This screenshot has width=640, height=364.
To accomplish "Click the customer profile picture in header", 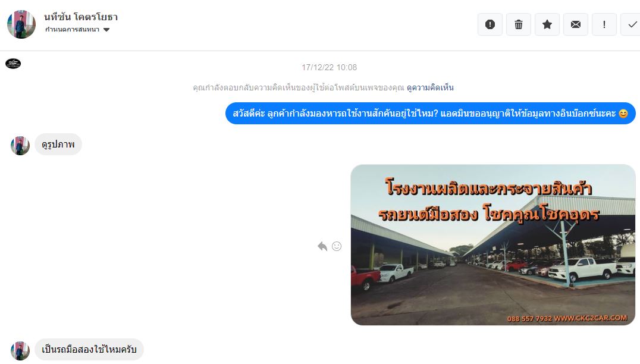I will coord(21,24).
